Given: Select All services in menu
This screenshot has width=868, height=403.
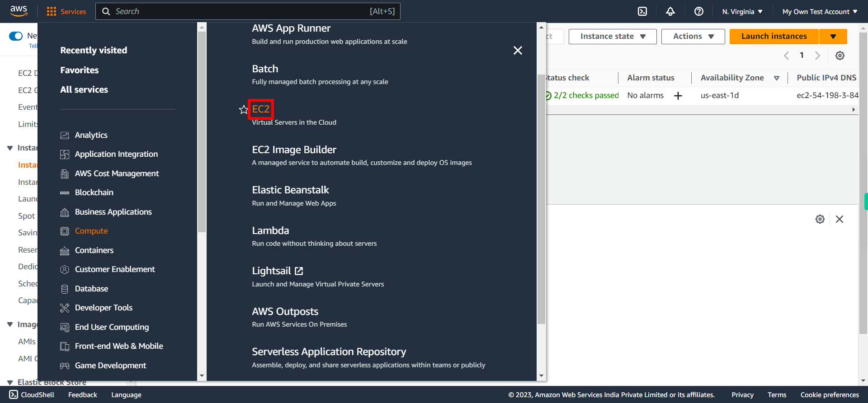Looking at the screenshot, I should point(84,89).
